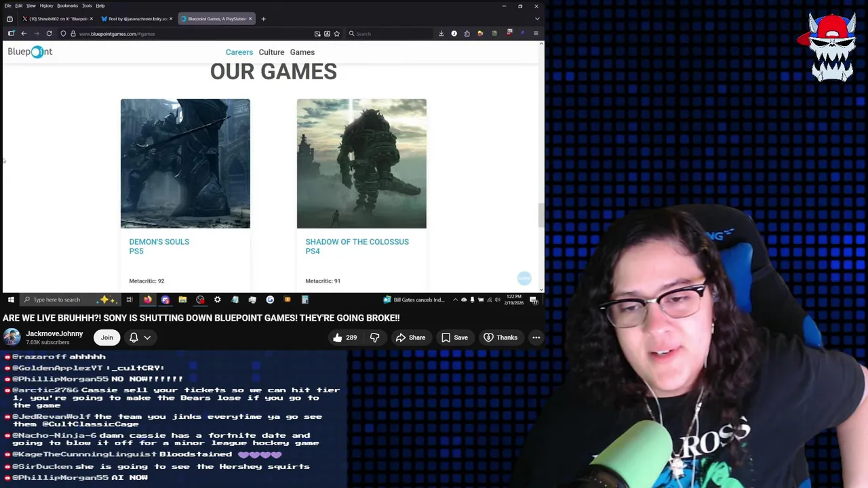Go back to the previous page
Viewport: 868px width, 488px height.
coord(24,33)
